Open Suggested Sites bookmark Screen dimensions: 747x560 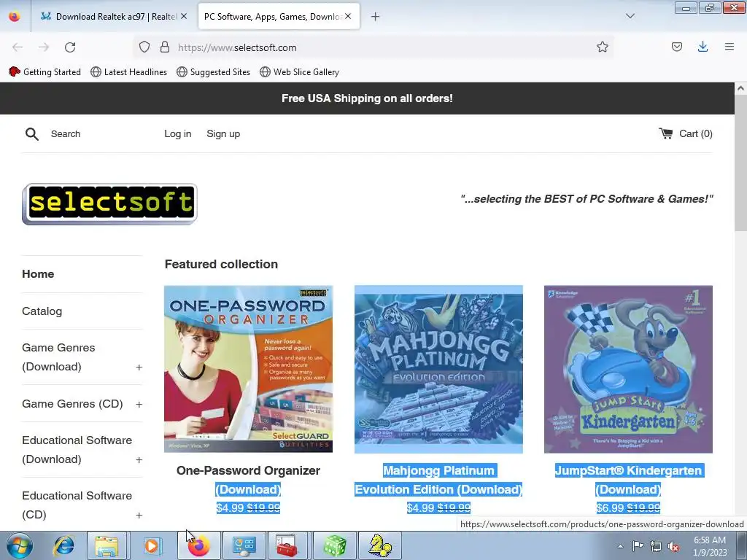pos(214,72)
